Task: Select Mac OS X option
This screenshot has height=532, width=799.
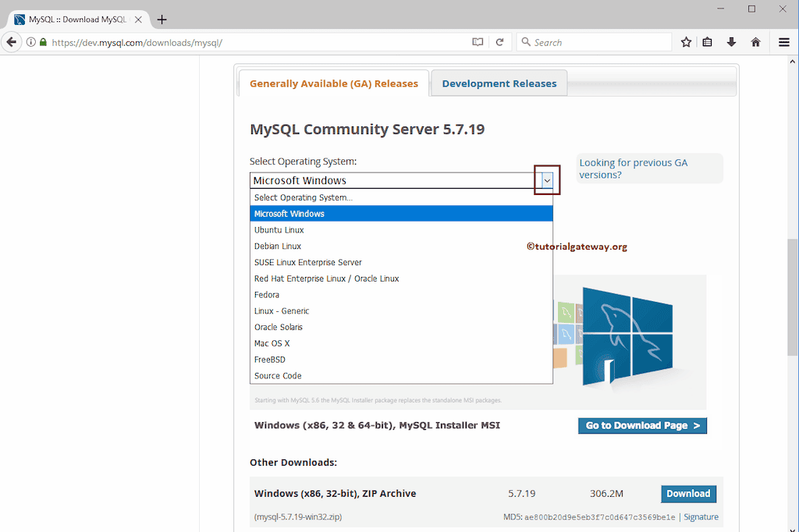Action: (x=402, y=343)
